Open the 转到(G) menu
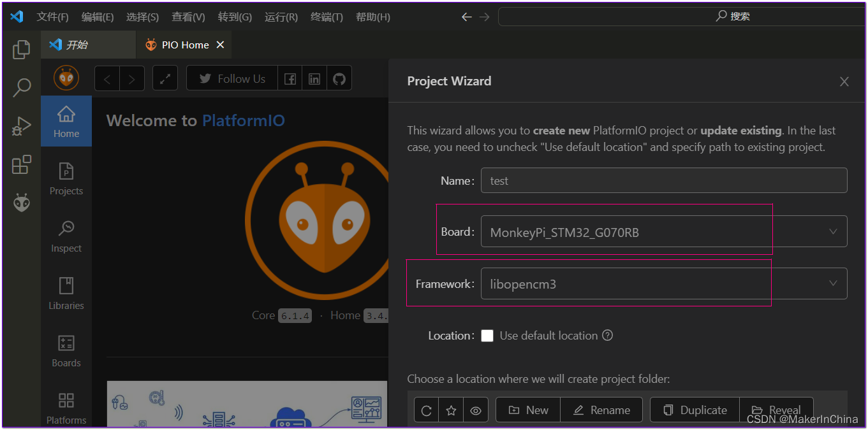Viewport: 868px width, 430px height. tap(235, 17)
